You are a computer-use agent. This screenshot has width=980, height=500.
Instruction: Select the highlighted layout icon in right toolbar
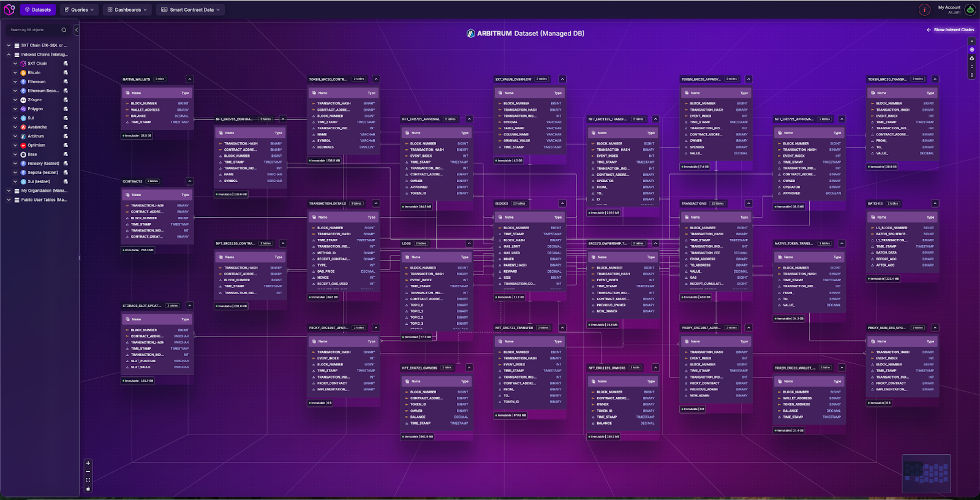tap(971, 50)
